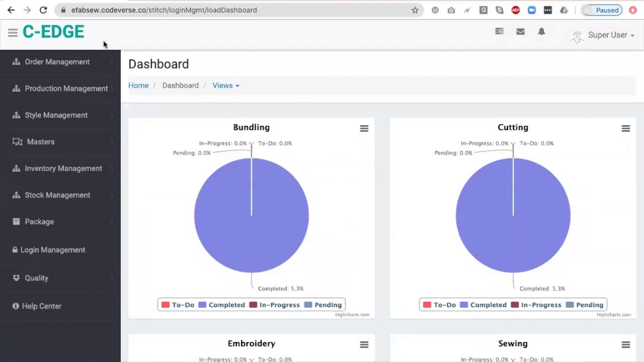Image resolution: width=644 pixels, height=362 pixels.
Task: Click the browser address bar
Action: click(x=239, y=10)
